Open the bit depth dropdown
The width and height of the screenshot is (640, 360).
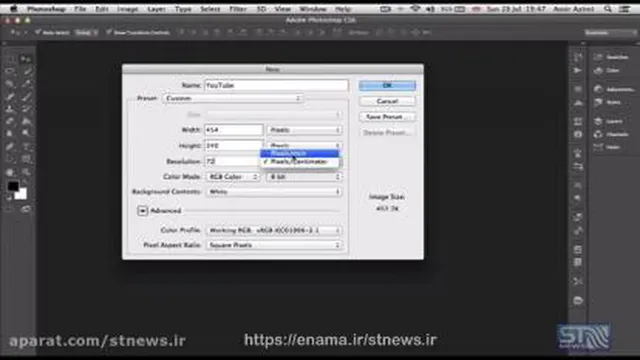click(304, 177)
